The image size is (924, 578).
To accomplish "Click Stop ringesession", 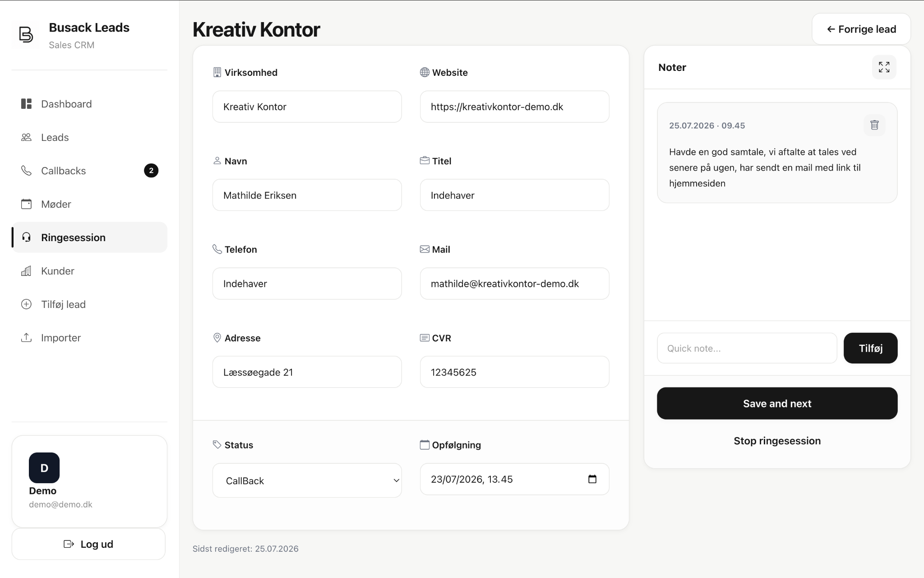I will [x=777, y=441].
